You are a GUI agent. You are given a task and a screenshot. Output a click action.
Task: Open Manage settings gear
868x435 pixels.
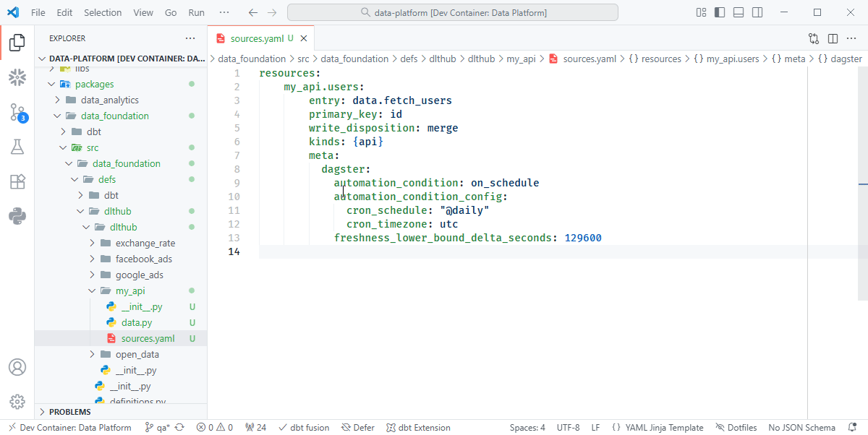(x=17, y=401)
